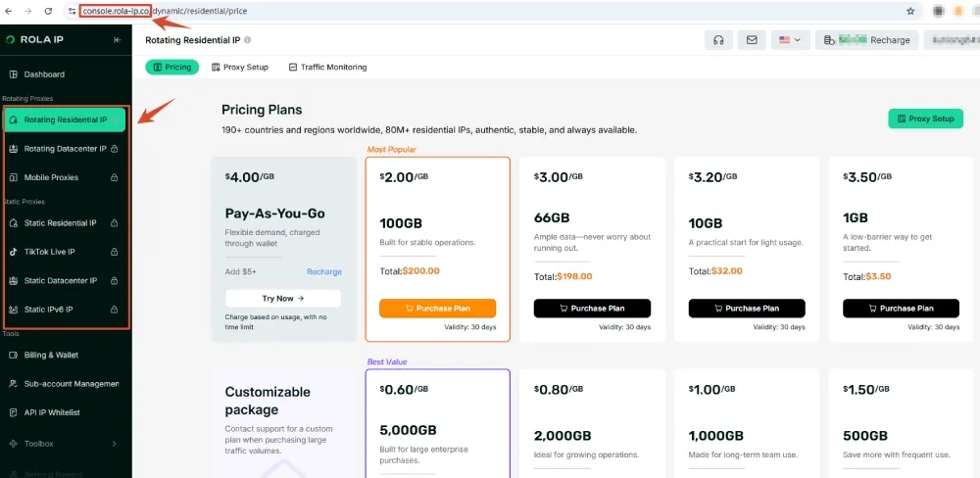Select the 5,000GB Best Value card
Image resolution: width=980 pixels, height=478 pixels.
click(437, 423)
